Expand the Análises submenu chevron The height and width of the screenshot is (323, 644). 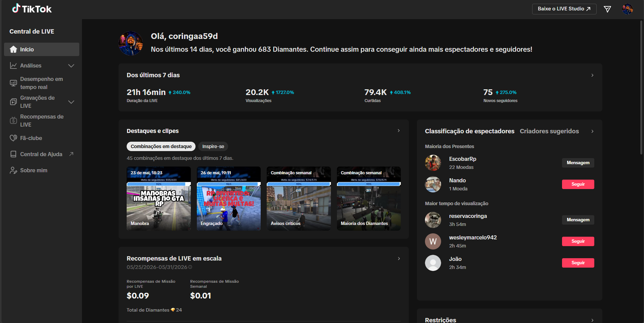click(71, 65)
